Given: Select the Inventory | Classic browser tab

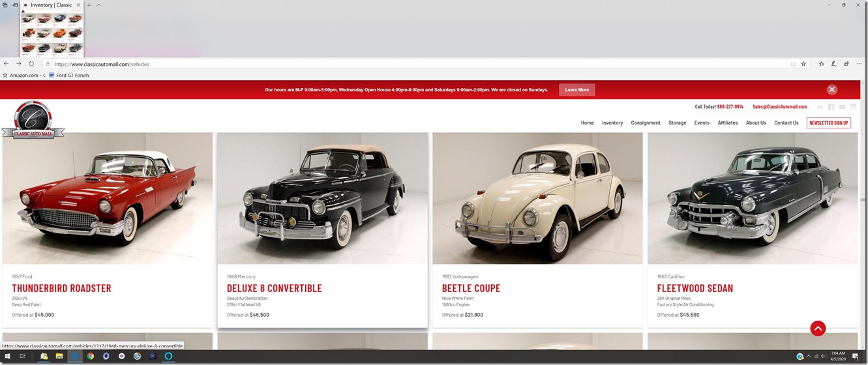Looking at the screenshot, I should [52, 5].
